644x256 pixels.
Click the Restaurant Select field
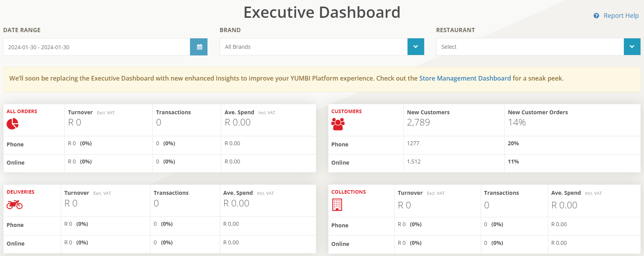point(530,47)
